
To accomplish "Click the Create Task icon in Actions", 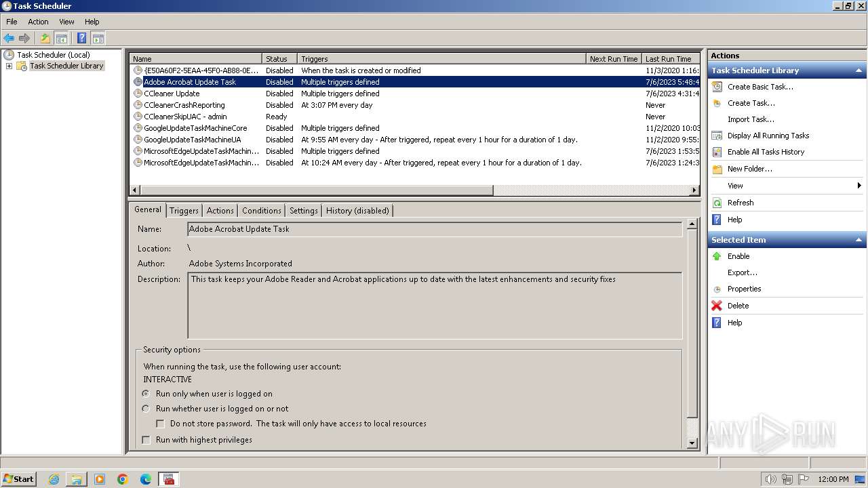I will [x=717, y=103].
